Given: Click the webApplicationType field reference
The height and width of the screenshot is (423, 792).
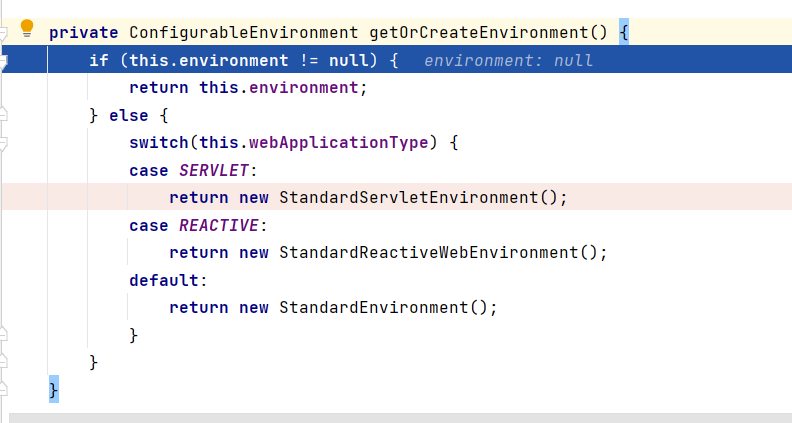Looking at the screenshot, I should pos(338,143).
